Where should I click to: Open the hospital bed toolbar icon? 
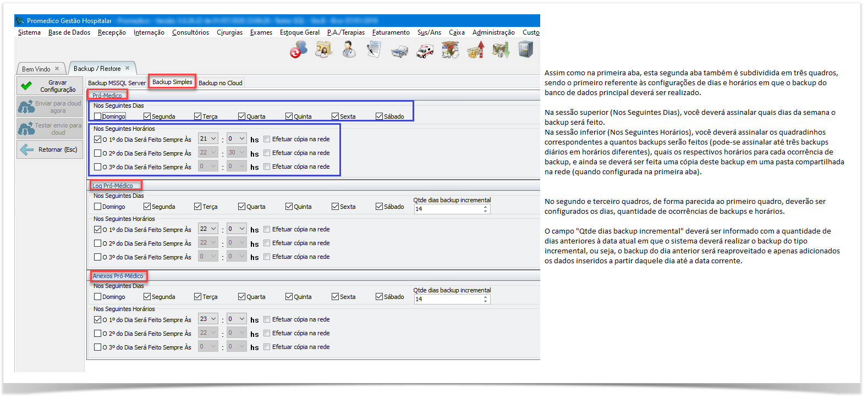pyautogui.click(x=399, y=51)
